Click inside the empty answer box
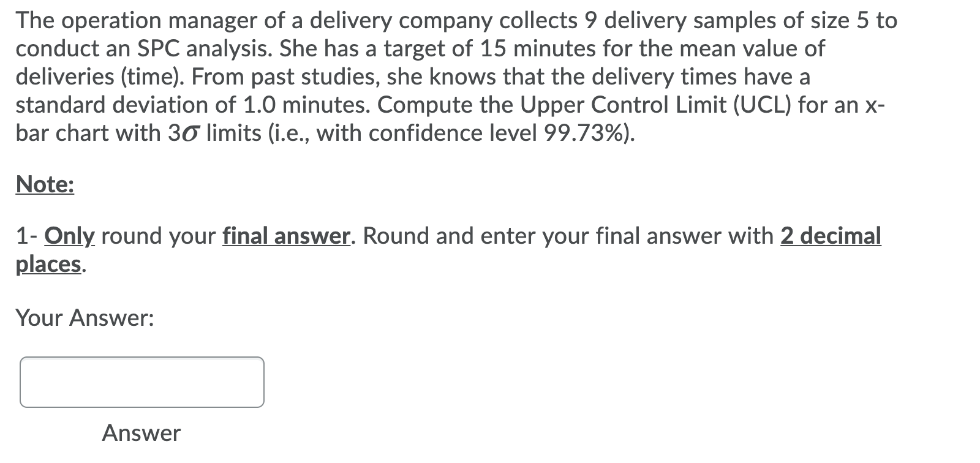This screenshot has height=463, width=980. pyautogui.click(x=141, y=382)
